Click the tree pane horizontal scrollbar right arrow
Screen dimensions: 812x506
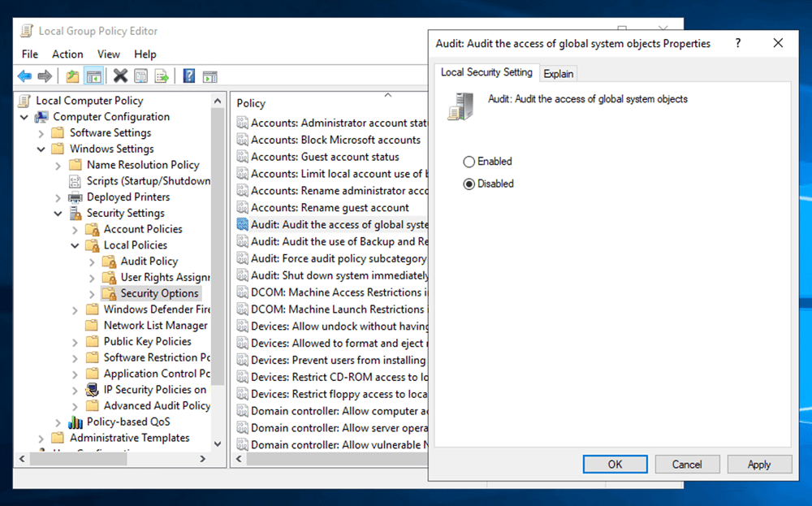(202, 459)
